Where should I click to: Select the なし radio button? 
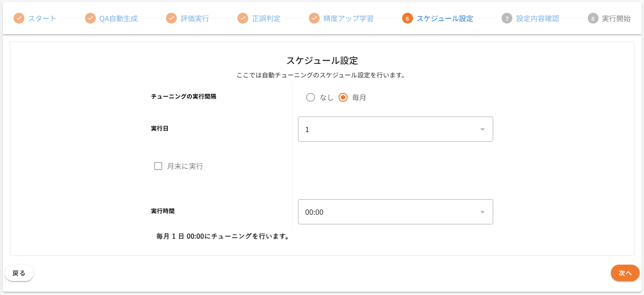tap(310, 97)
